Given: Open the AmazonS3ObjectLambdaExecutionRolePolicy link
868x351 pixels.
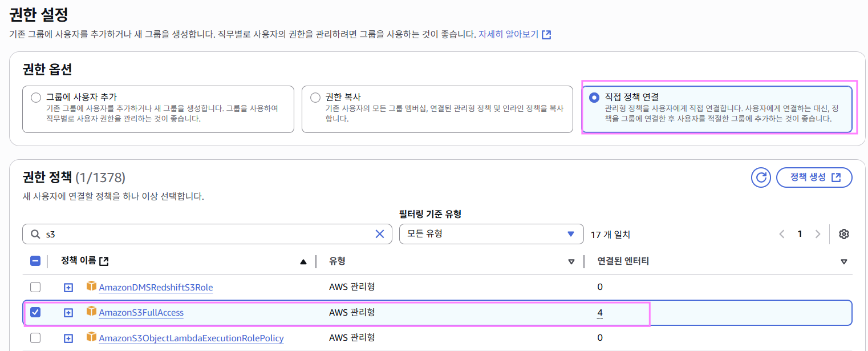Looking at the screenshot, I should click(x=191, y=338).
